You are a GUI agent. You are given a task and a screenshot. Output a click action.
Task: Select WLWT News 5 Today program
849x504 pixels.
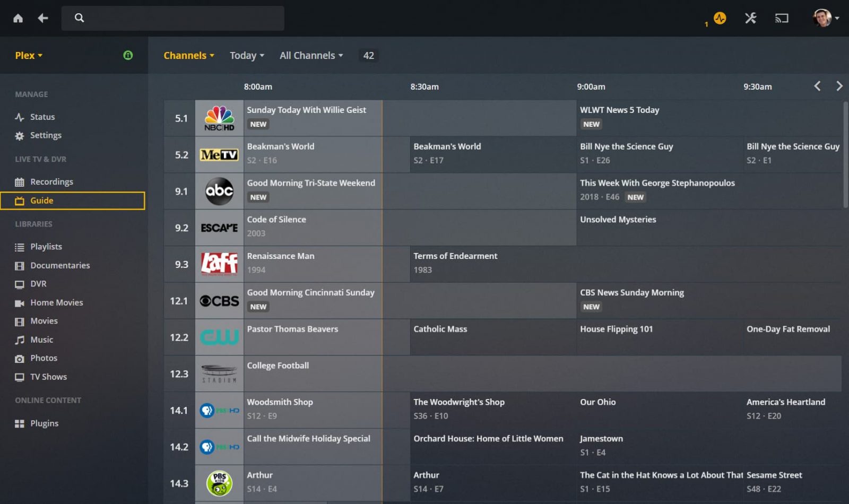(709, 118)
